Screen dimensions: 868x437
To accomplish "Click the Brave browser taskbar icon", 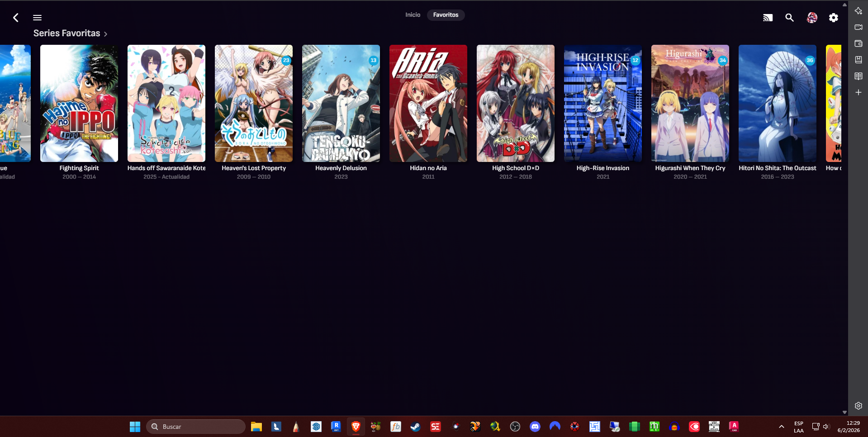I will (x=356, y=427).
